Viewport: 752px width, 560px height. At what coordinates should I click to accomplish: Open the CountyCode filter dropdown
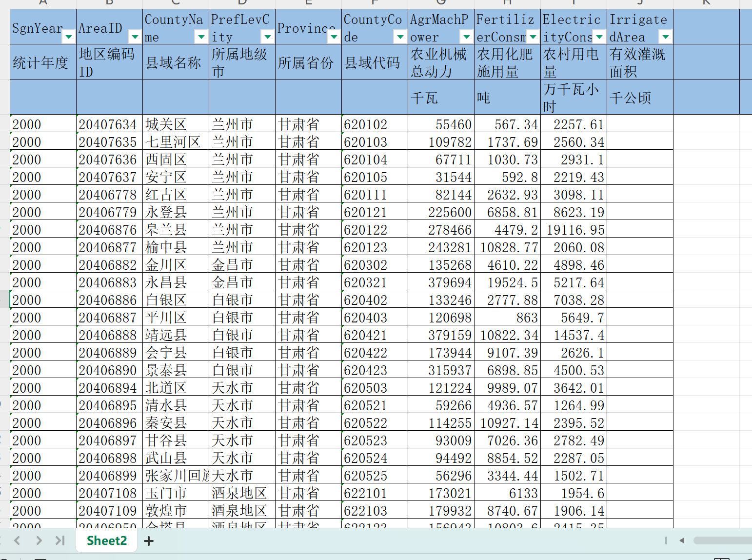(400, 37)
